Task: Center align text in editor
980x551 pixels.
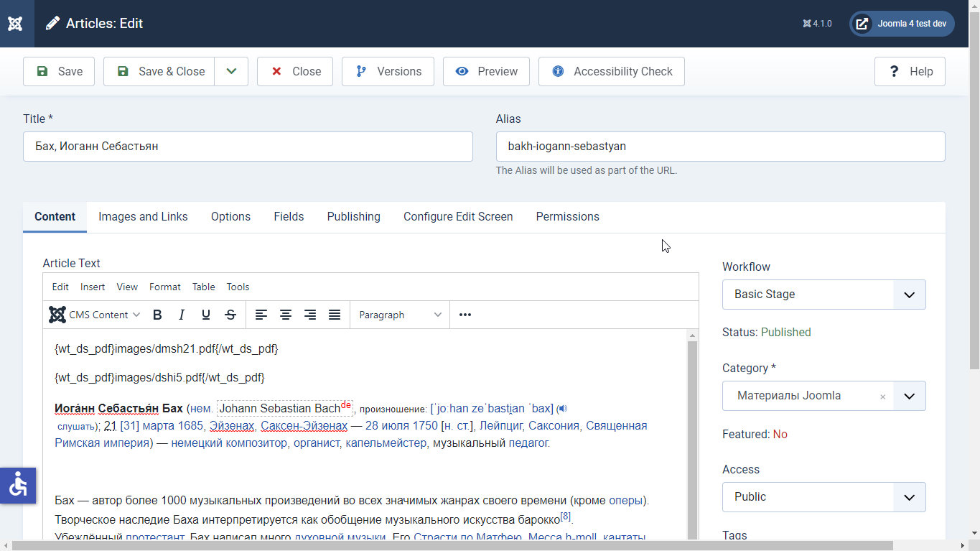Action: (x=286, y=315)
